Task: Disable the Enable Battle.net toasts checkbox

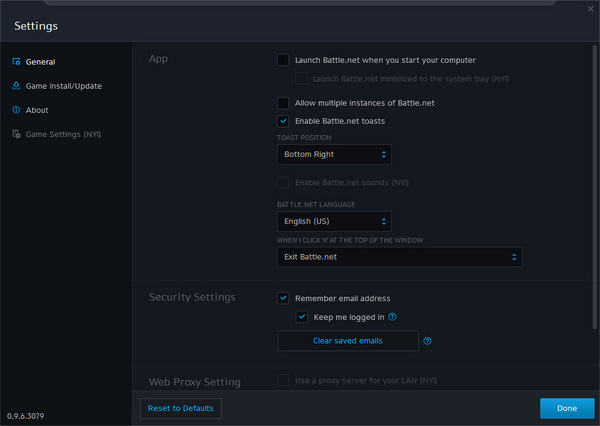Action: [283, 121]
